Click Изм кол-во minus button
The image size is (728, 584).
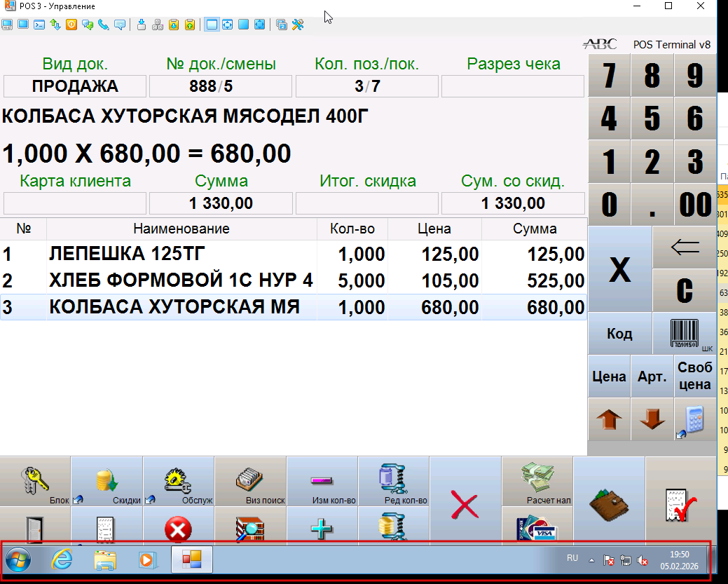[x=322, y=482]
